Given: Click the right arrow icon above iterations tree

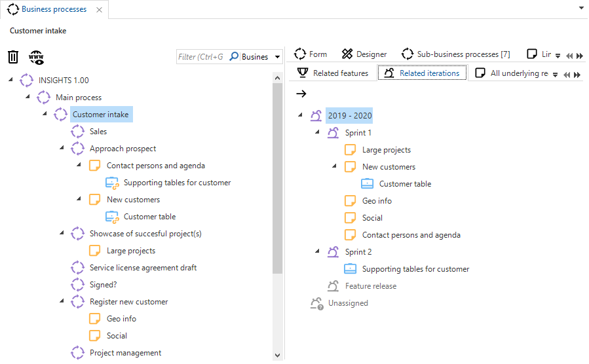Looking at the screenshot, I should tap(301, 94).
